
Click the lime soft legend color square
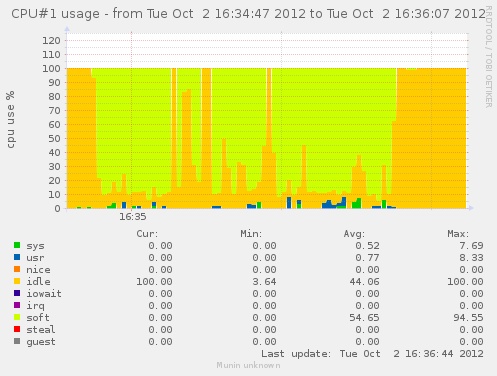[17, 317]
